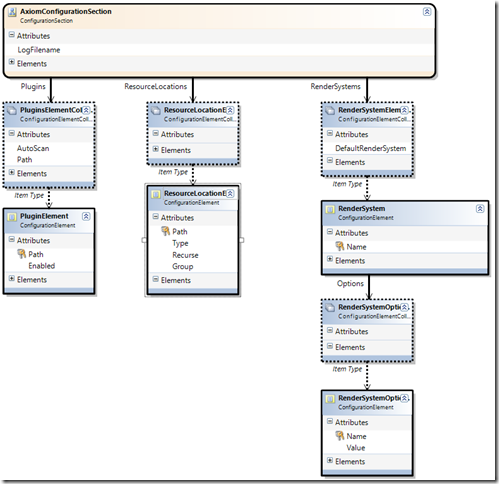
Task: Collapse Attributes section in PluginsElementCollection
Action: [x=12, y=133]
